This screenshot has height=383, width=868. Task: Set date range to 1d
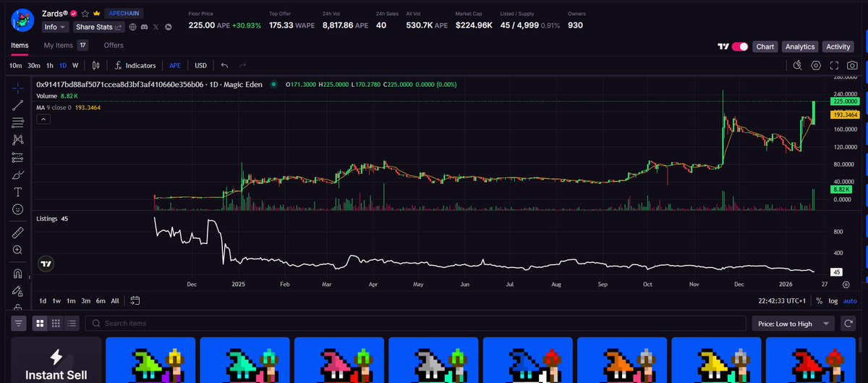point(43,300)
